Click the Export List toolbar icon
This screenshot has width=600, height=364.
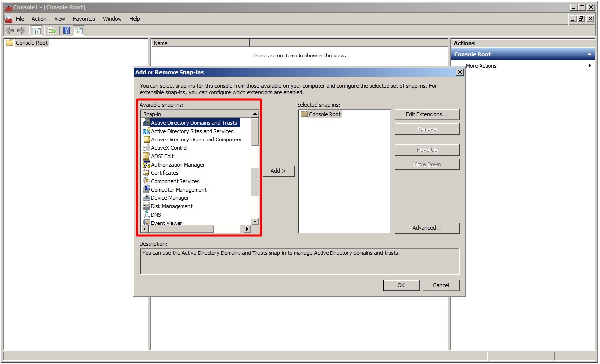coord(51,31)
